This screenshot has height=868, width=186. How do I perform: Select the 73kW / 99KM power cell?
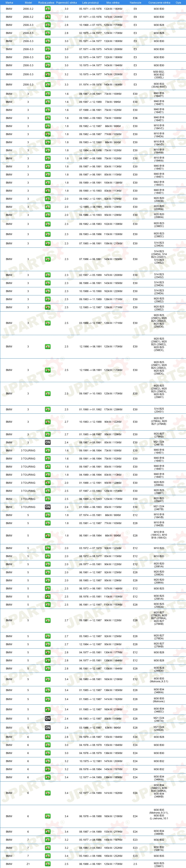point(113,102)
